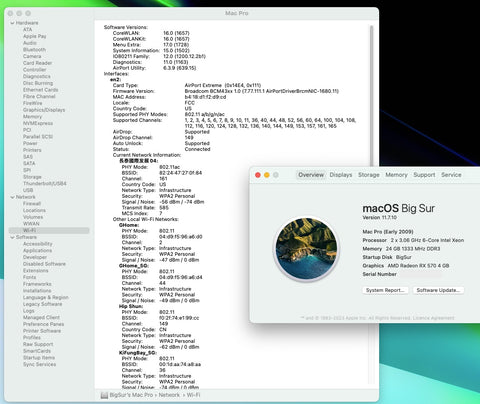Select Firewall under Network
This screenshot has width=480, height=404.
(x=32, y=203)
